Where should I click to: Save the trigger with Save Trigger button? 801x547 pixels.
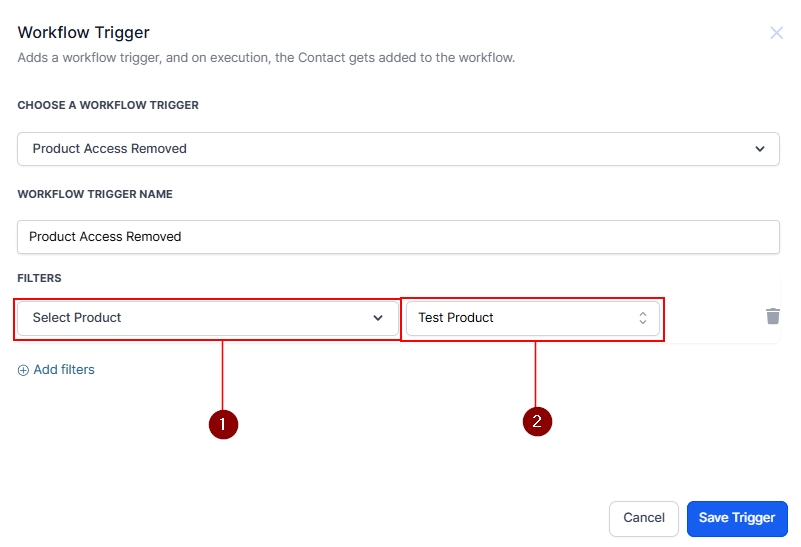tap(736, 518)
